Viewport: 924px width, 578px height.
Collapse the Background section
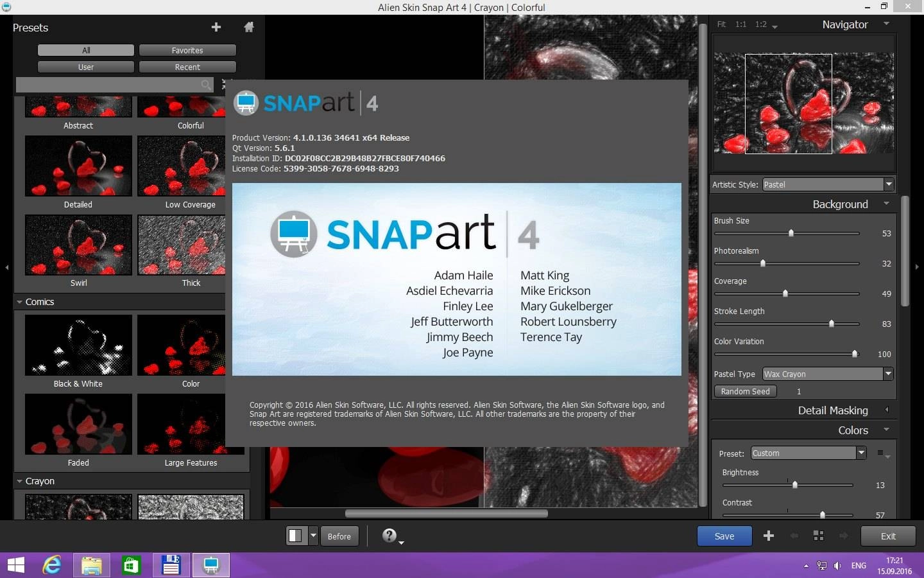click(x=887, y=204)
